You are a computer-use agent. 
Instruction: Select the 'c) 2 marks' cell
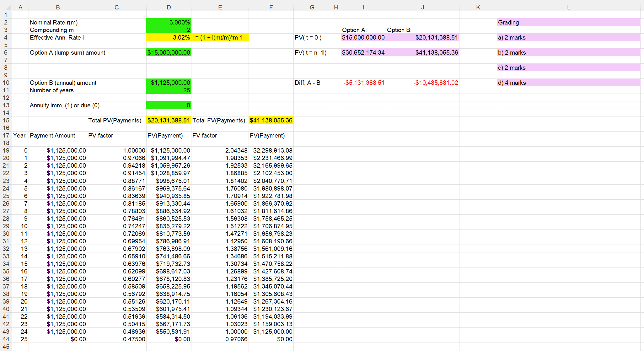pyautogui.click(x=569, y=67)
